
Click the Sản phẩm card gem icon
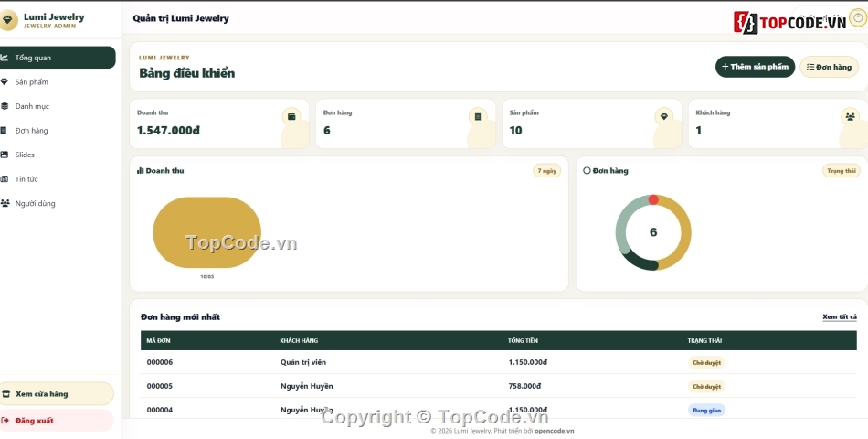(x=664, y=116)
